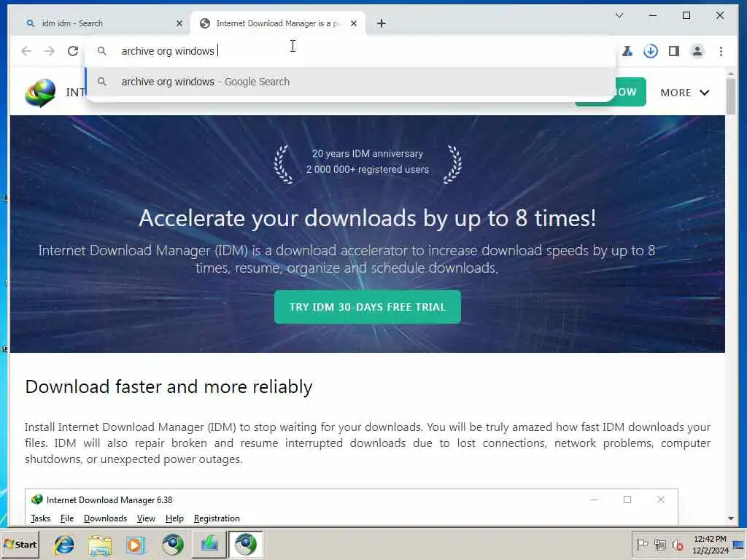Click 'Registration' menu in IDM image

(x=217, y=518)
